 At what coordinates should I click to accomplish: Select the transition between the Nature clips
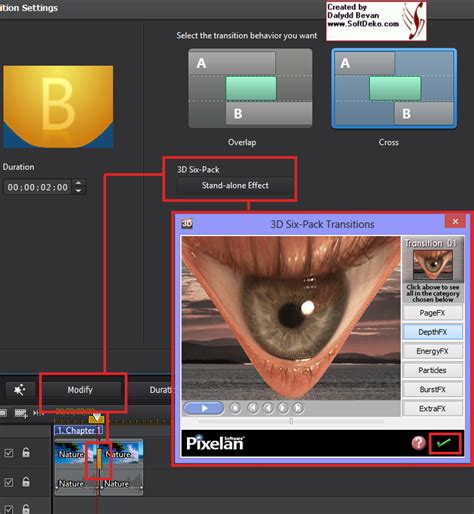coord(99,460)
